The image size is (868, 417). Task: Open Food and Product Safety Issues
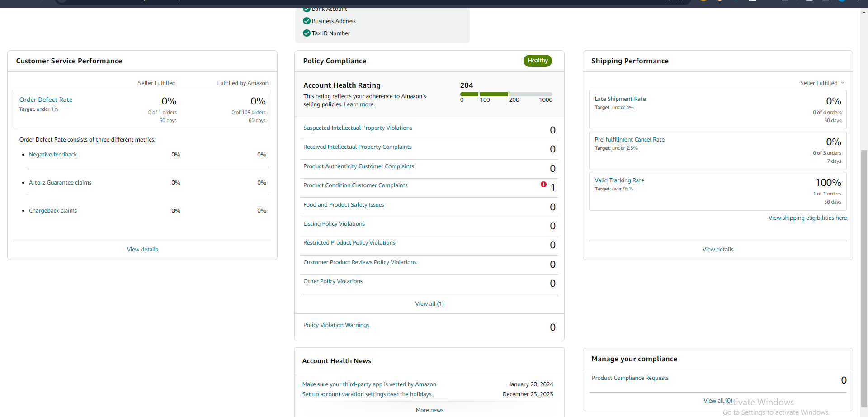point(344,205)
